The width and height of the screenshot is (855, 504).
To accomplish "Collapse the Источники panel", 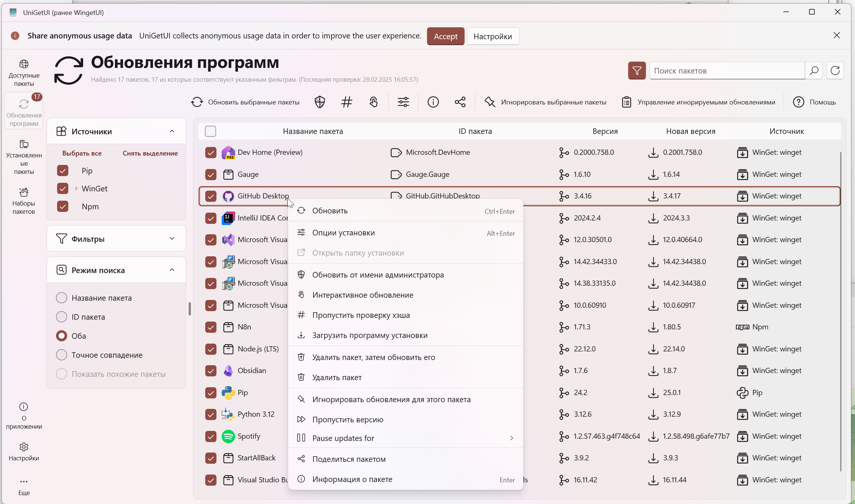I will click(x=172, y=131).
